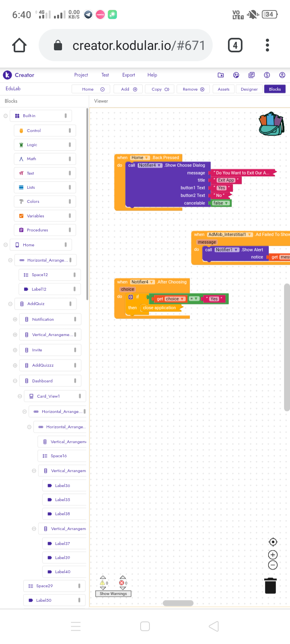This screenshot has width=290, height=644.
Task: Open the Math blocks drawer
Action: 45,159
